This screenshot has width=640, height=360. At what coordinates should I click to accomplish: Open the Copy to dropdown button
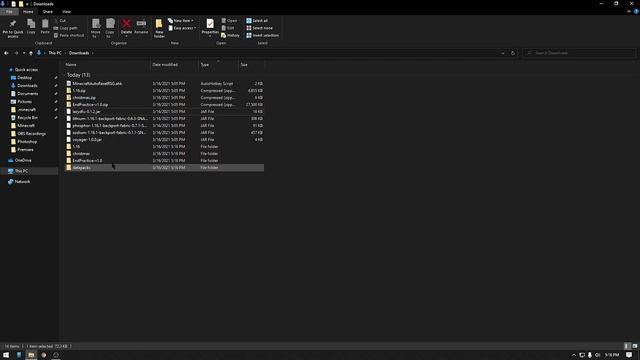(x=110, y=28)
